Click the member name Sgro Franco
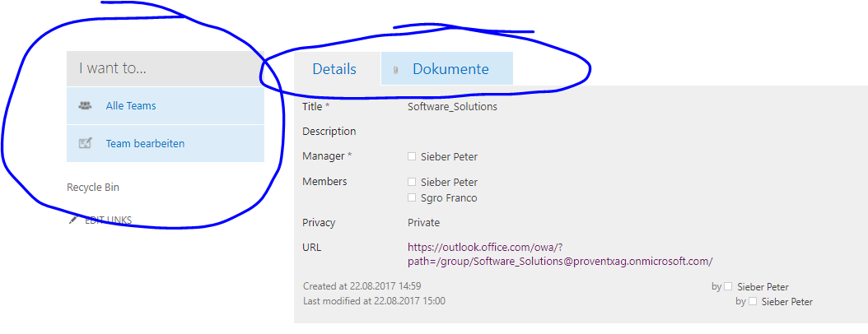868x334 pixels. (x=449, y=197)
